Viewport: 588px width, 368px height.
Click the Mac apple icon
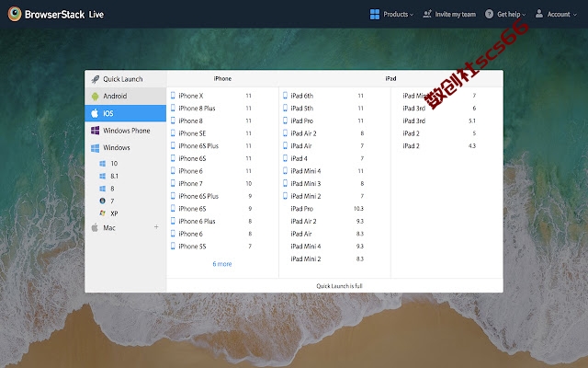click(x=95, y=227)
